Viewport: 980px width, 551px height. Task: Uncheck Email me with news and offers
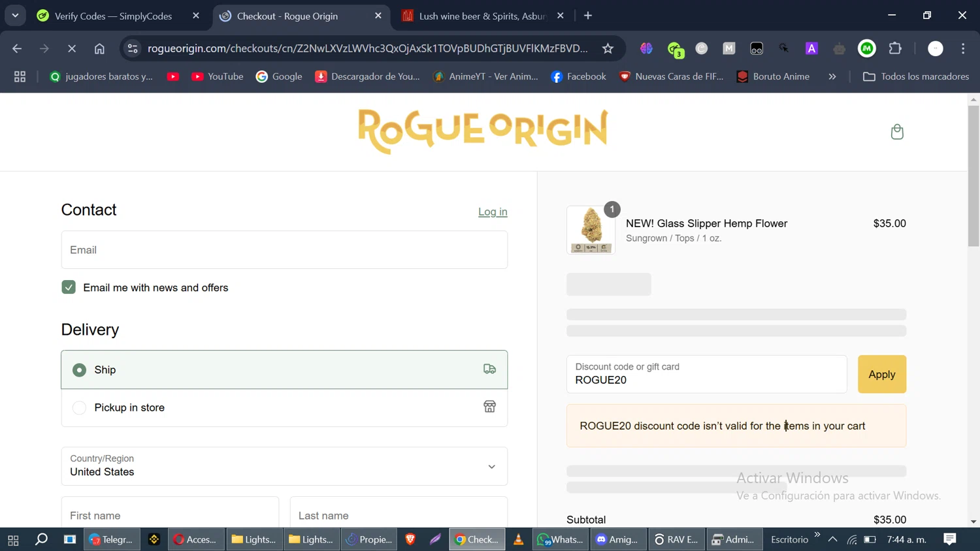tap(69, 287)
